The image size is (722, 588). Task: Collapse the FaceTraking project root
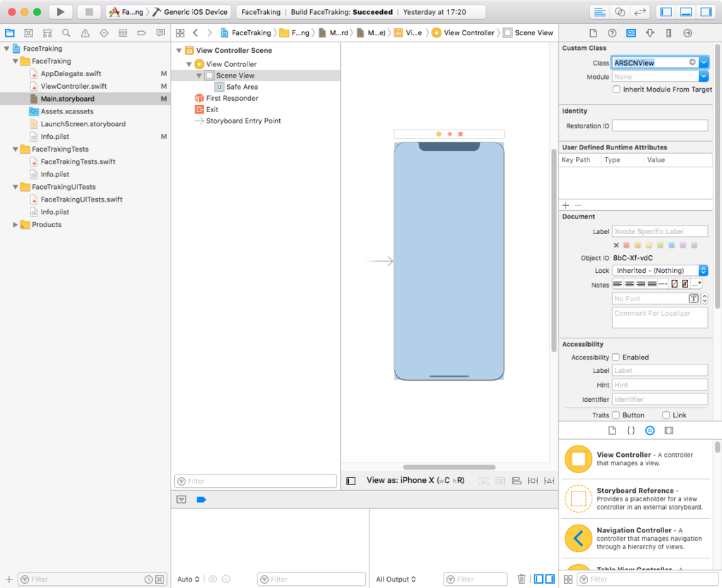[x=6, y=49]
